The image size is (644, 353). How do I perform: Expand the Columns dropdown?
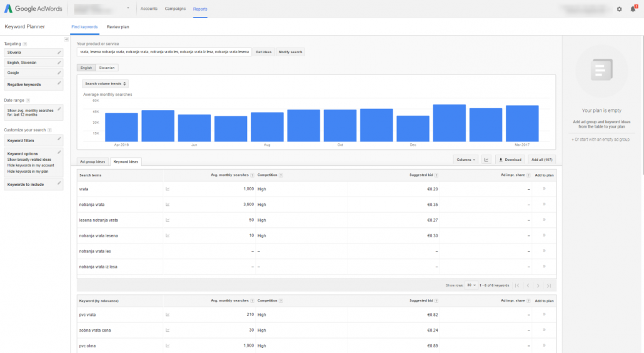[466, 160]
